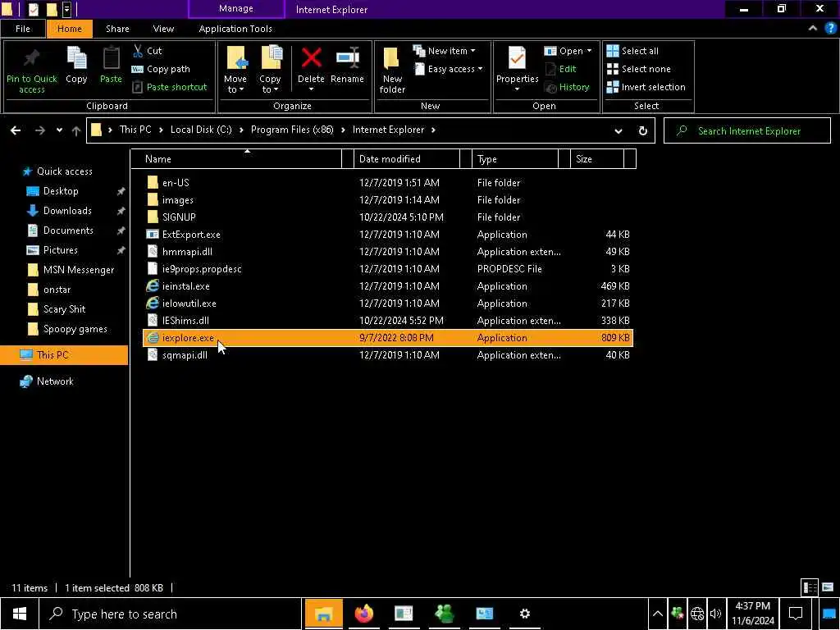Click History in Open group

(567, 87)
